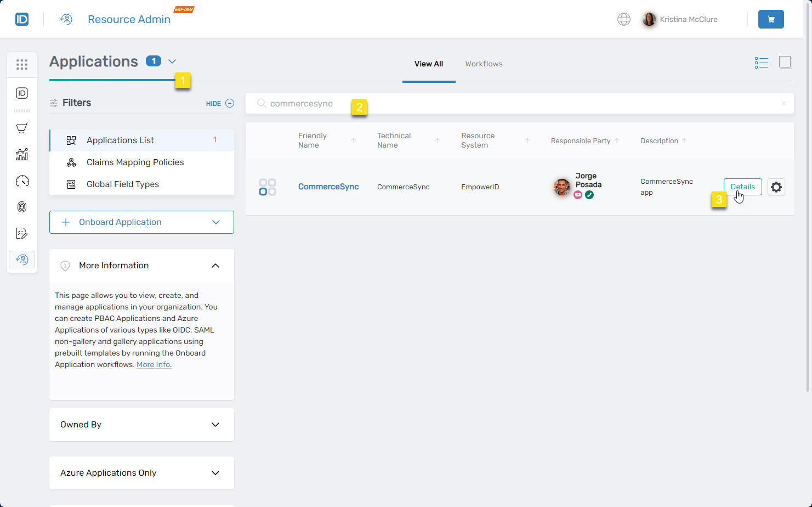The height and width of the screenshot is (507, 812).
Task: Select Claims Mapping Policies in filter list
Action: (x=135, y=162)
